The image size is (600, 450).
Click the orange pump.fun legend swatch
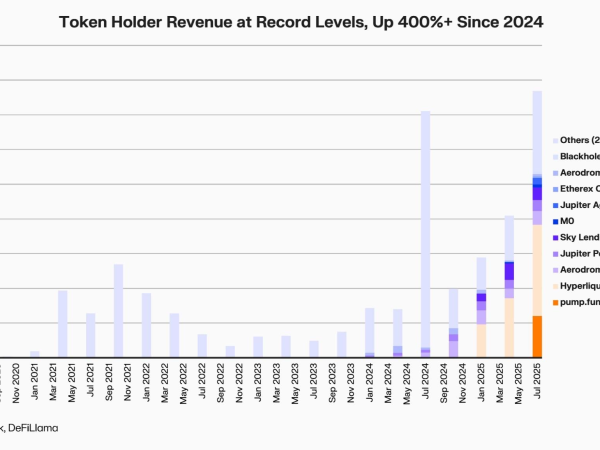(x=556, y=303)
